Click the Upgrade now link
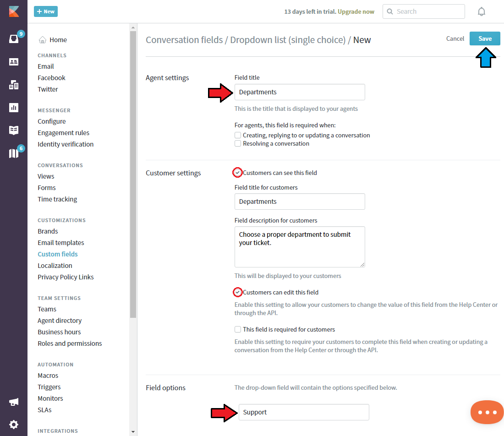This screenshot has width=504, height=436. 356,11
